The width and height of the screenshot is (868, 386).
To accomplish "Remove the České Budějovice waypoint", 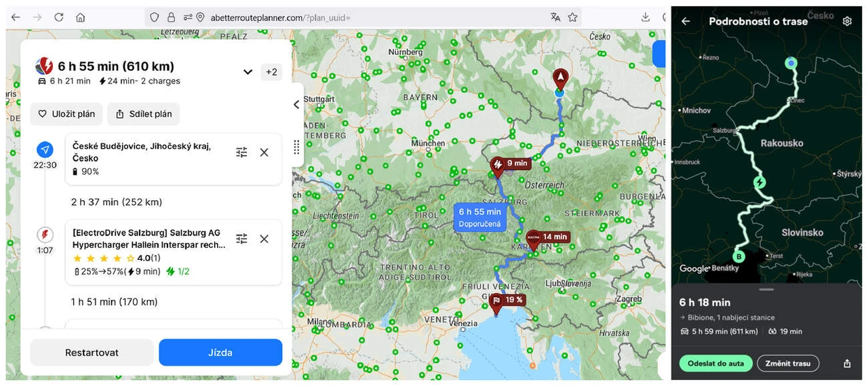I will (264, 153).
